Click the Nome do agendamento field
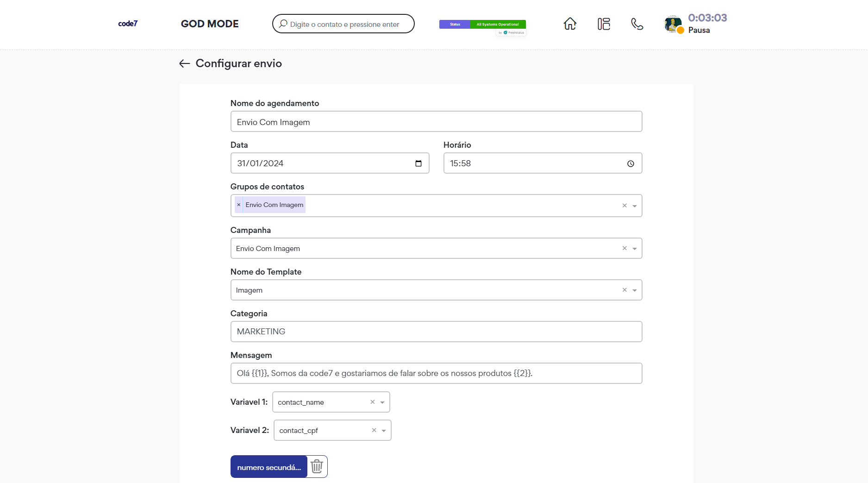 pyautogui.click(x=436, y=121)
